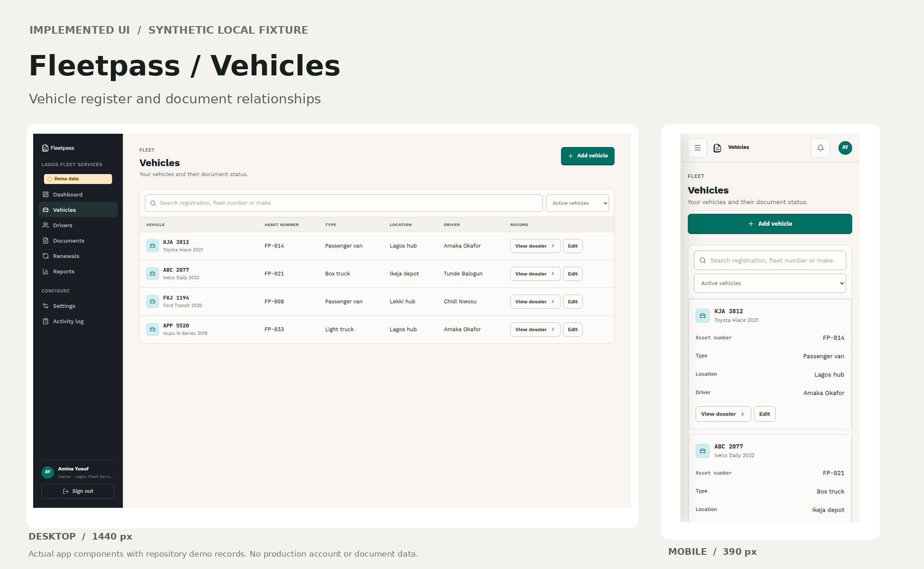Screen dimensions: 924x569
Task: Sign out via the sidebar button
Action: (x=78, y=491)
